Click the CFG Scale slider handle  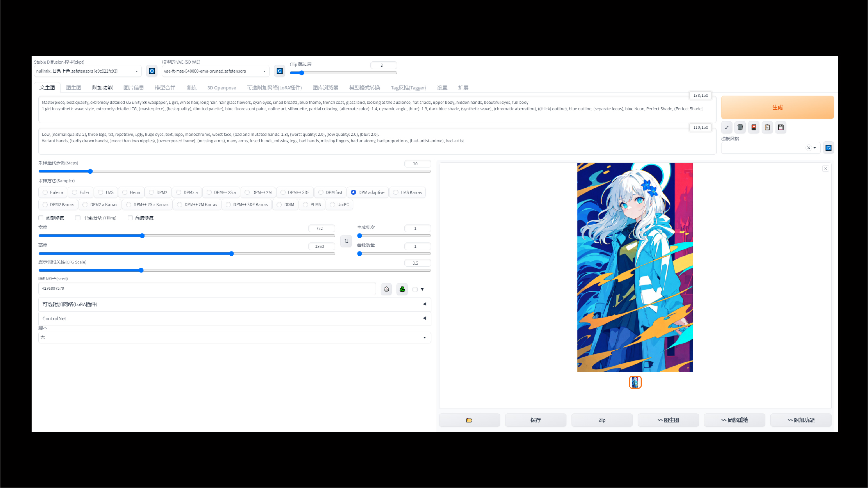(x=141, y=270)
